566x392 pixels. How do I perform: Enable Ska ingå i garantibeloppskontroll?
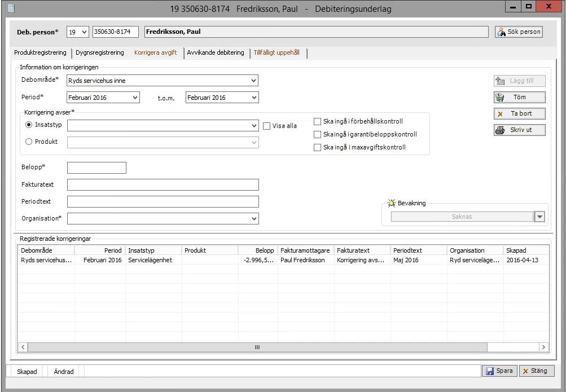pyautogui.click(x=317, y=134)
